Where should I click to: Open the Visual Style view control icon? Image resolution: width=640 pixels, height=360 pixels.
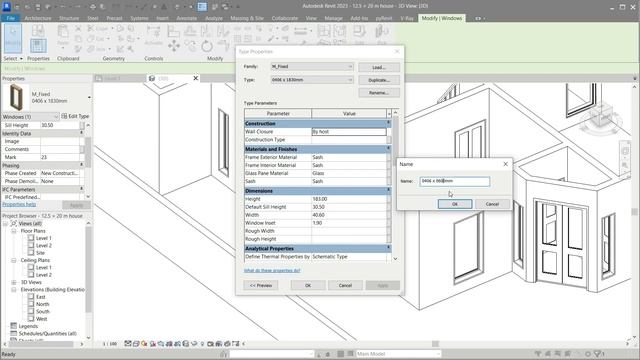[136, 344]
